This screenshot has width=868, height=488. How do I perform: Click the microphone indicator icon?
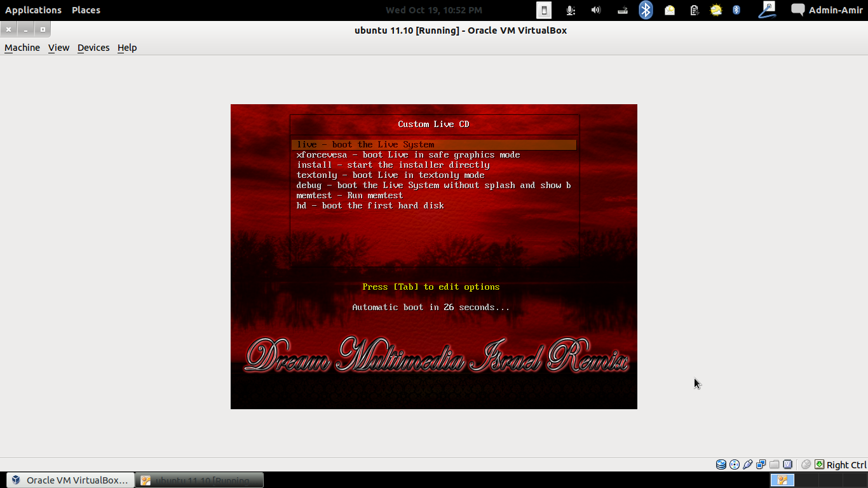[x=571, y=10]
